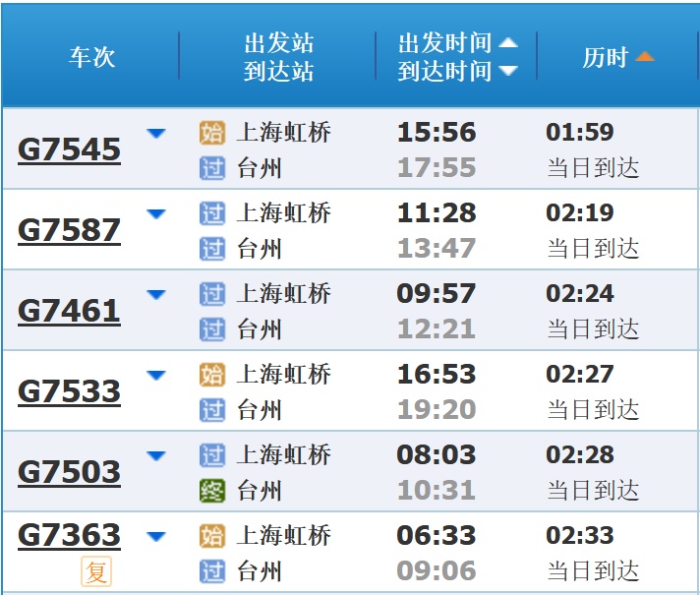Click the 出发站 到达站 column header
This screenshot has width=700, height=595.
(278, 57)
